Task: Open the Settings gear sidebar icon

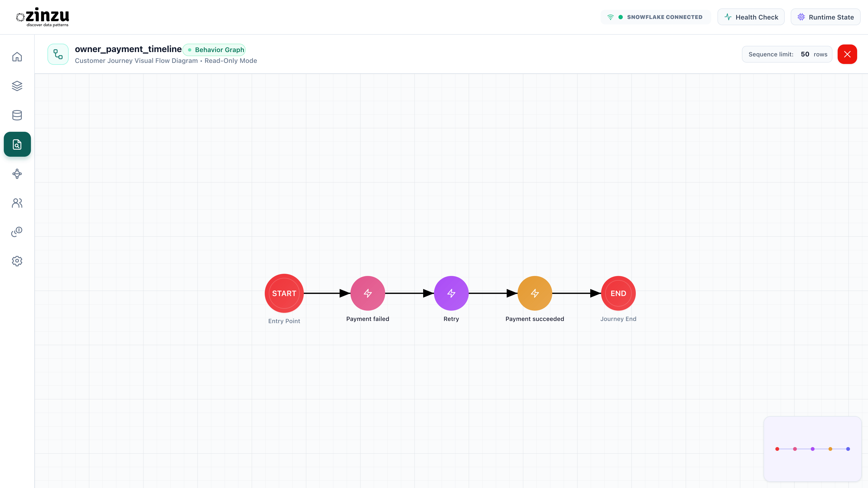Action: tap(17, 261)
